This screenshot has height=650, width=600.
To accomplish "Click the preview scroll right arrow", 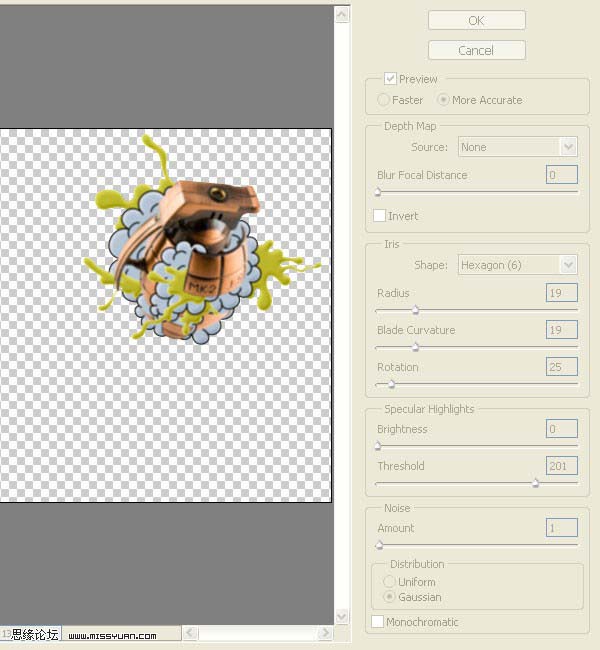I will pyautogui.click(x=325, y=633).
